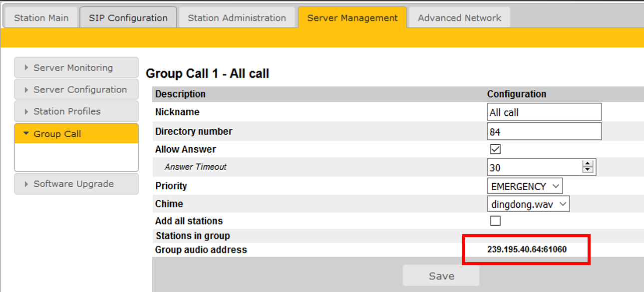
Task: Go to Advanced Network tab
Action: click(x=459, y=18)
